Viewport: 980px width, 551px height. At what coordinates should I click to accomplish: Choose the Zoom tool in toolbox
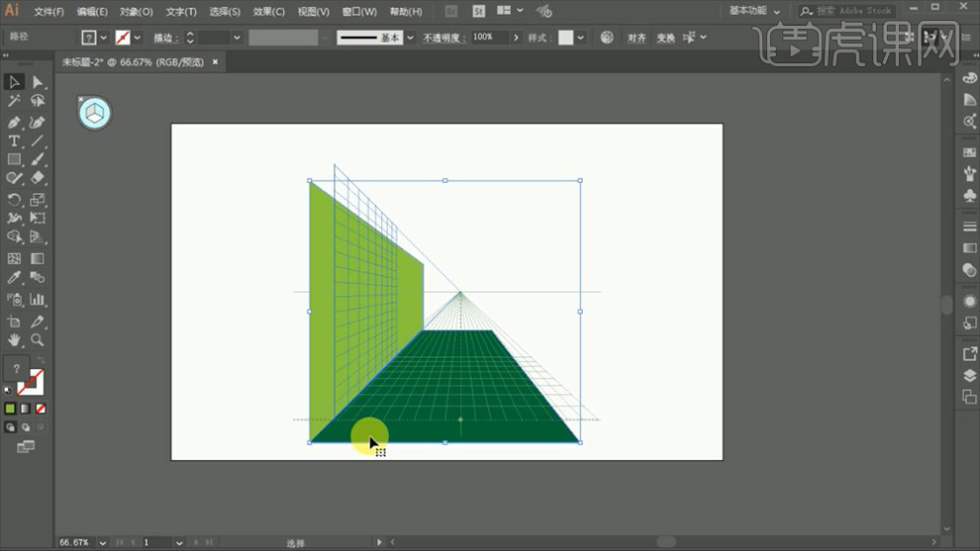coord(38,339)
